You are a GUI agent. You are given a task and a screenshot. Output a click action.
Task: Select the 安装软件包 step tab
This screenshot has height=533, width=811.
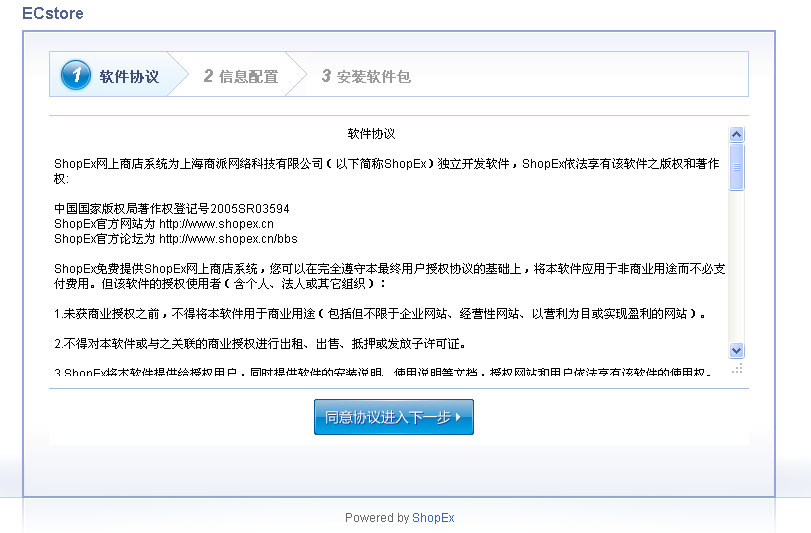click(373, 76)
